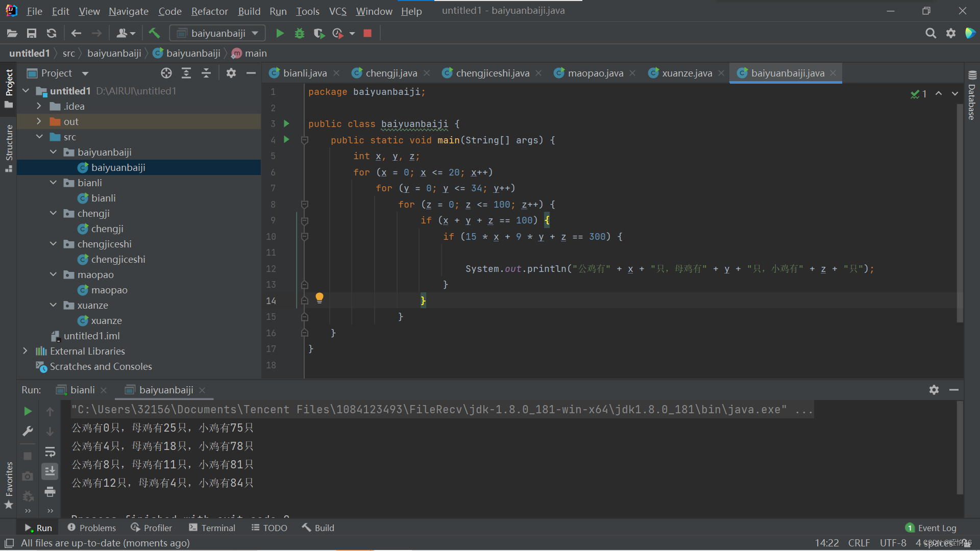This screenshot has height=551, width=980.
Task: Open the Refactor menu
Action: click(x=209, y=11)
